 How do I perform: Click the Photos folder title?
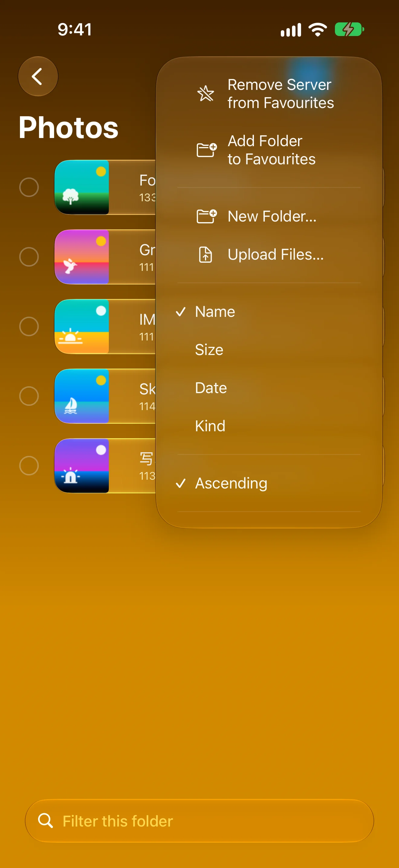(69, 127)
